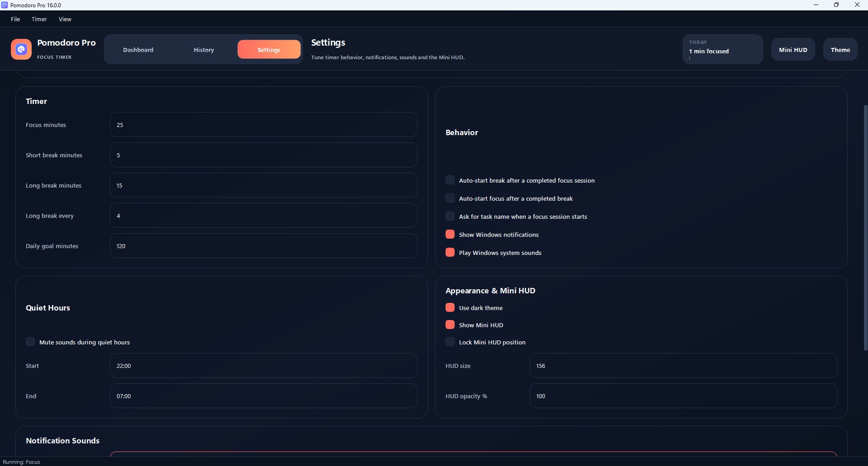Click the Quiet Hours heading
Screen dimensions: 868x466
tap(48, 308)
